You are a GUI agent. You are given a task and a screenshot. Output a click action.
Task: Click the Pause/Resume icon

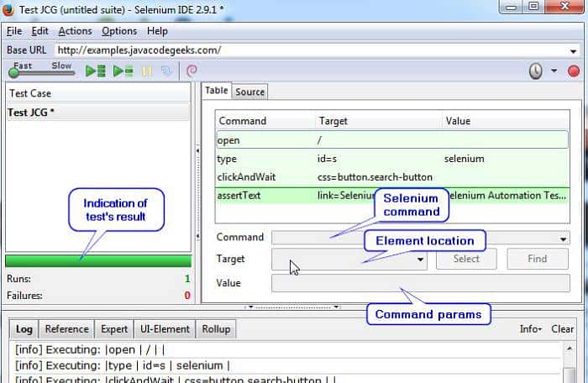[x=148, y=71]
